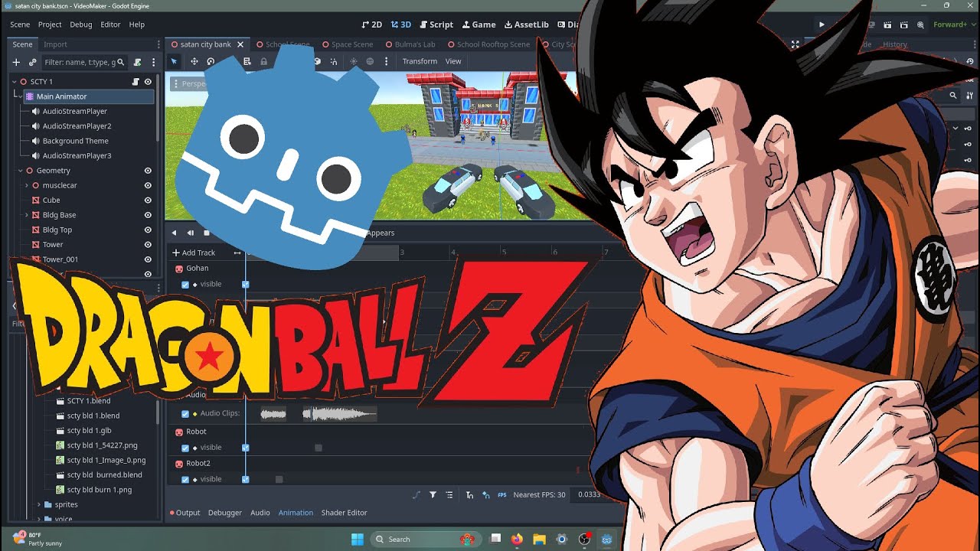Hide the Geometry node
Screen dimensions: 980x551
pyautogui.click(x=148, y=171)
